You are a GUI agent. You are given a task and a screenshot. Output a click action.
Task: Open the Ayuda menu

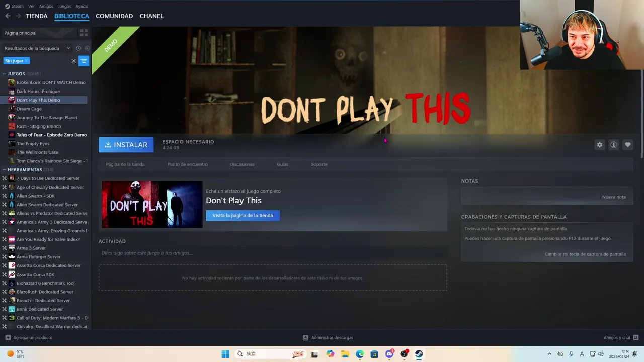(x=82, y=6)
